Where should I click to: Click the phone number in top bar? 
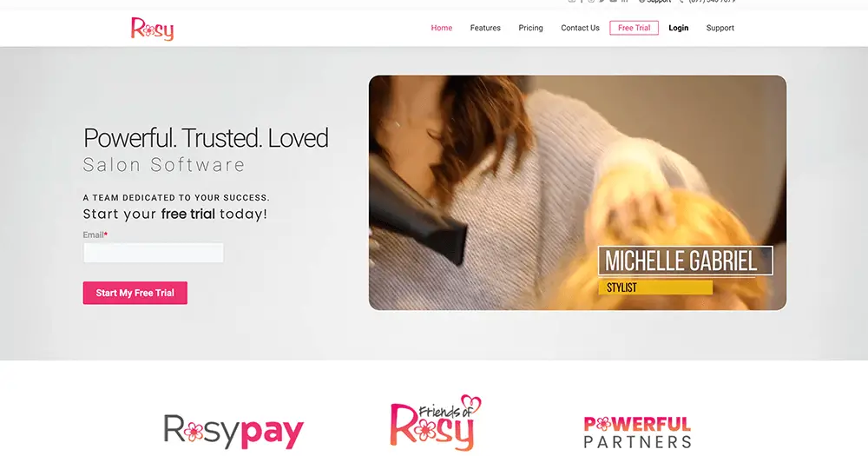coord(712,2)
